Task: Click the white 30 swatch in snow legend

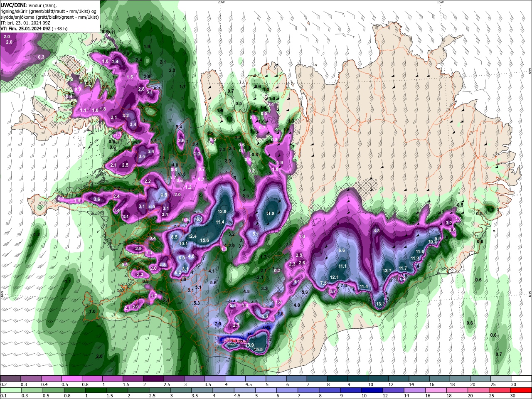Action: click(x=521, y=379)
